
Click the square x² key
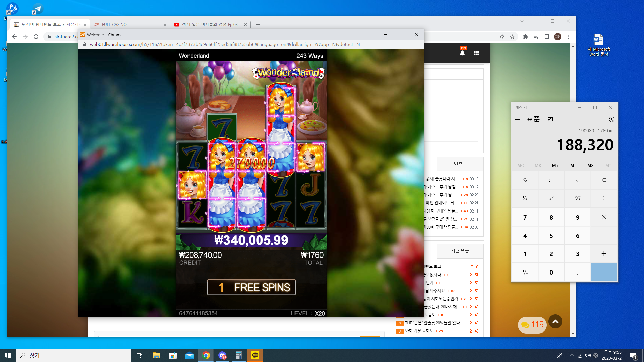551,198
